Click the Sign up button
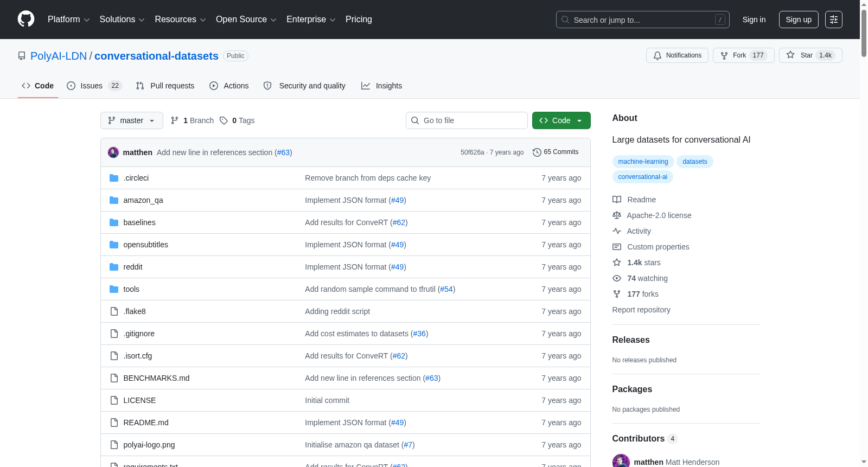 [799, 20]
